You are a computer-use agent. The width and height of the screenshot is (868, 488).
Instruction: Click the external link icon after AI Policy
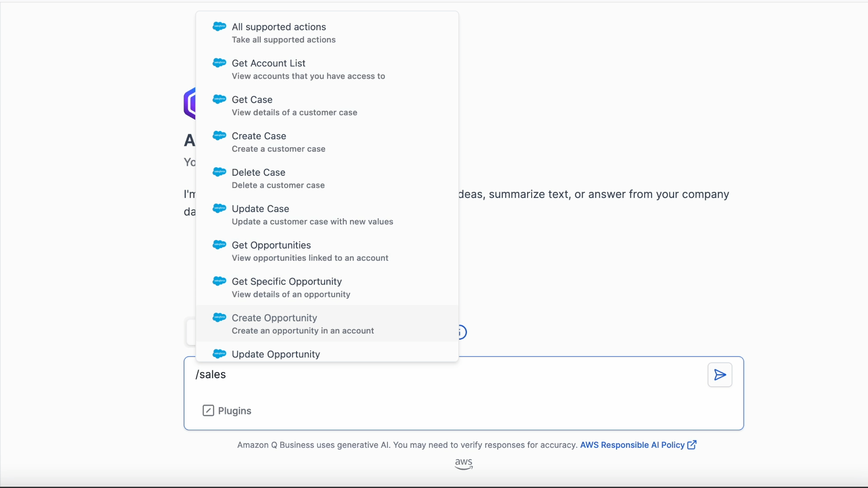point(692,445)
